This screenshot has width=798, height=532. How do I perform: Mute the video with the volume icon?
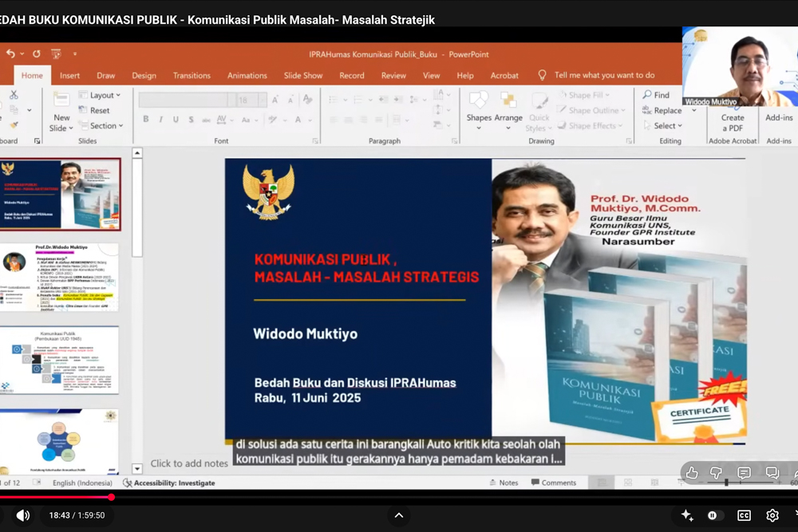(23, 515)
